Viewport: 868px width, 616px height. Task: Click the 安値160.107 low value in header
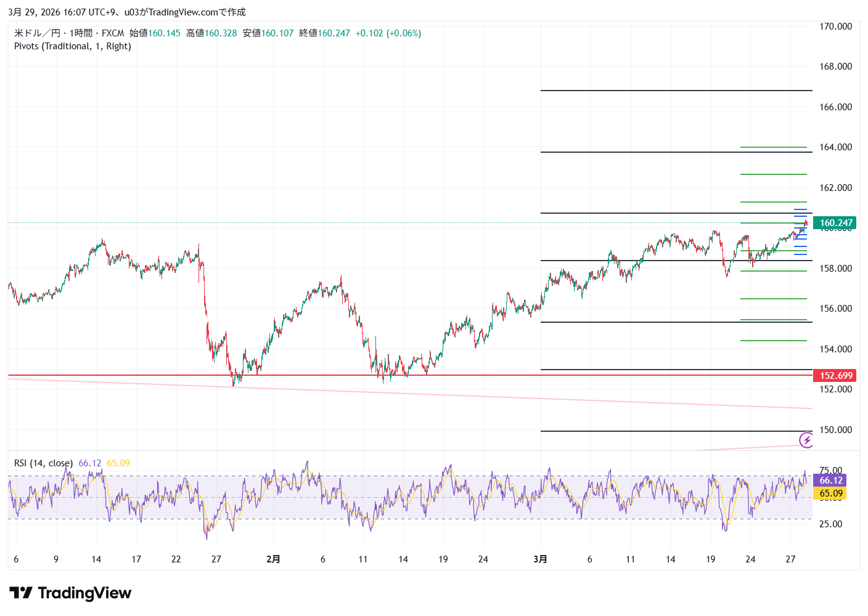pos(268,33)
